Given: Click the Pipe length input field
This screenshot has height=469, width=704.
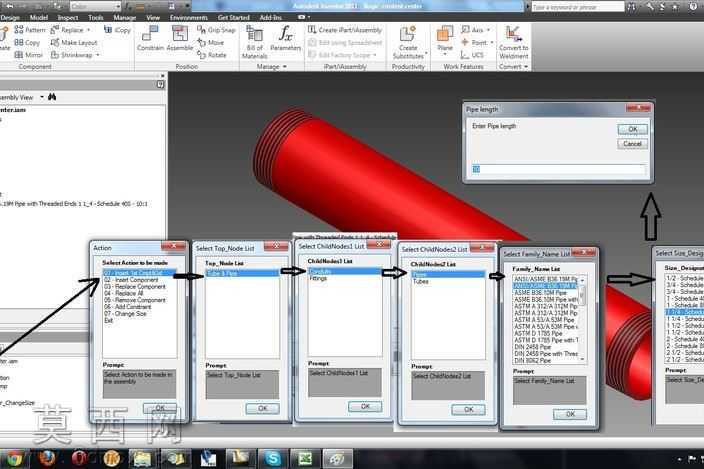Looking at the screenshot, I should tap(558, 169).
